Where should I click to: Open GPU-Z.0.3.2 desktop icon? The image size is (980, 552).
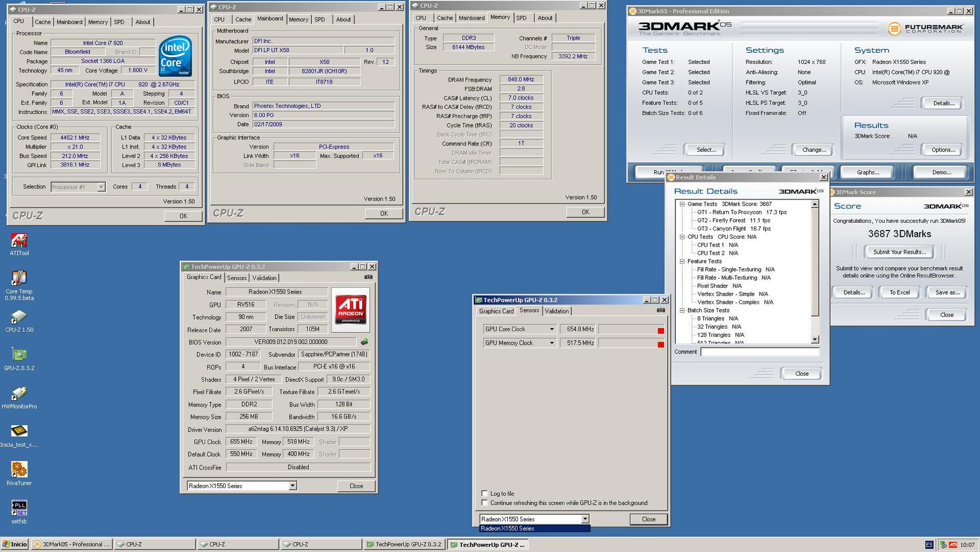pos(19,359)
